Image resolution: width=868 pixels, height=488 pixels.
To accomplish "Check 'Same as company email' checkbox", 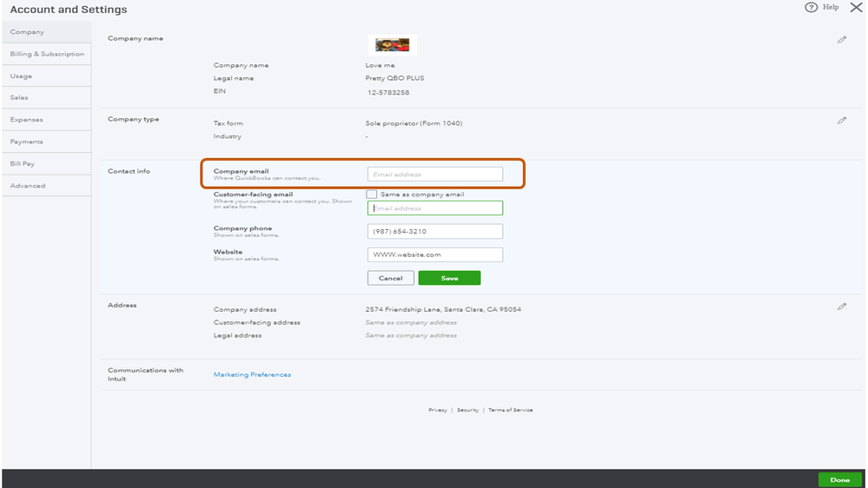I will point(372,195).
